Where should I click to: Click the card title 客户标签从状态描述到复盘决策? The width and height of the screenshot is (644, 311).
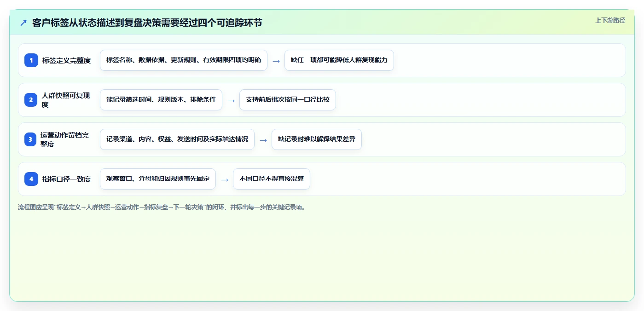(x=147, y=23)
